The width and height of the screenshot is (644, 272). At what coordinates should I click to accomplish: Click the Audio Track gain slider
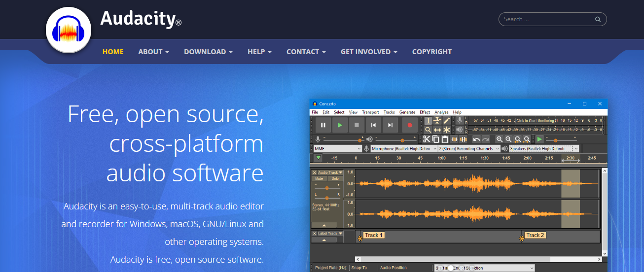327,188
